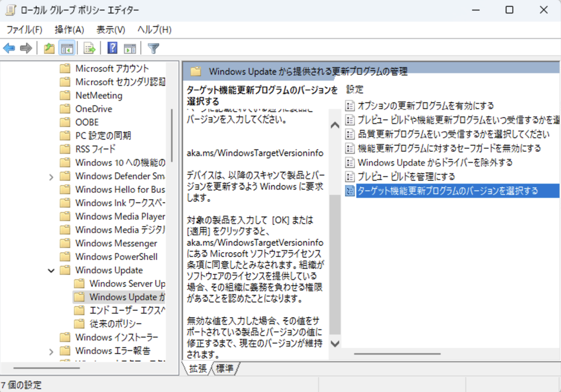Click the Back arrow toolbar icon
This screenshot has width=561, height=392.
pos(9,48)
